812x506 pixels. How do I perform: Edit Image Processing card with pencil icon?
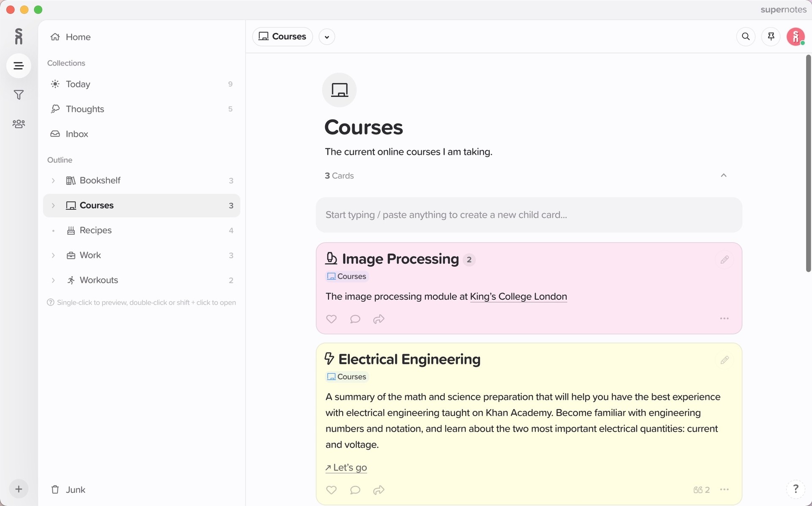click(724, 260)
